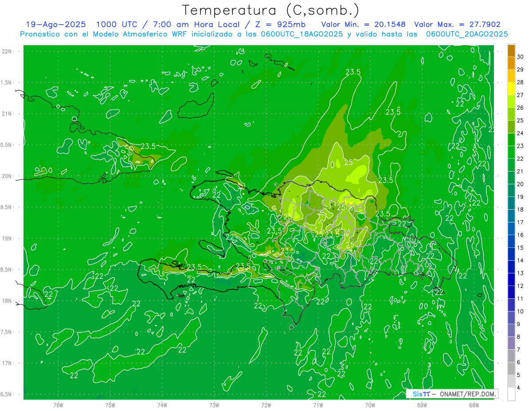Click the '19N' latitude axis label
The width and height of the screenshot is (532, 411).
point(8,239)
